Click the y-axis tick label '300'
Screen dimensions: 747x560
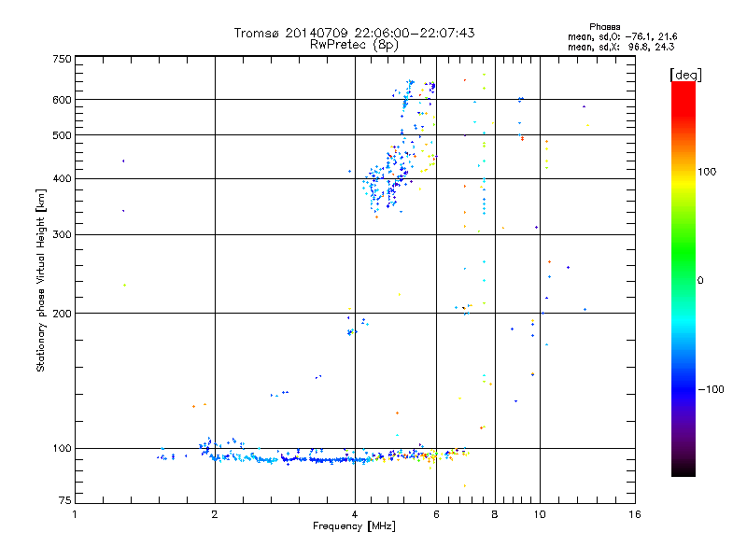click(x=62, y=234)
